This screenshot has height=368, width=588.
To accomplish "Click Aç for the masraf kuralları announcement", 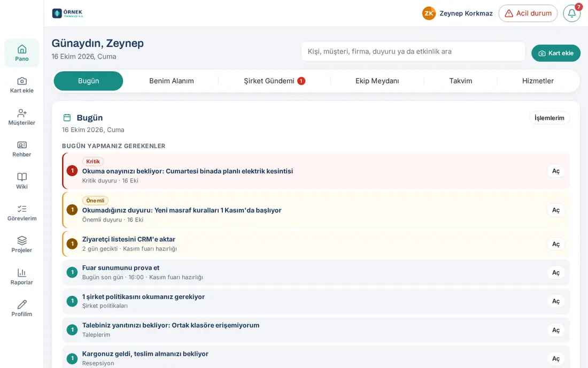I will (556, 210).
